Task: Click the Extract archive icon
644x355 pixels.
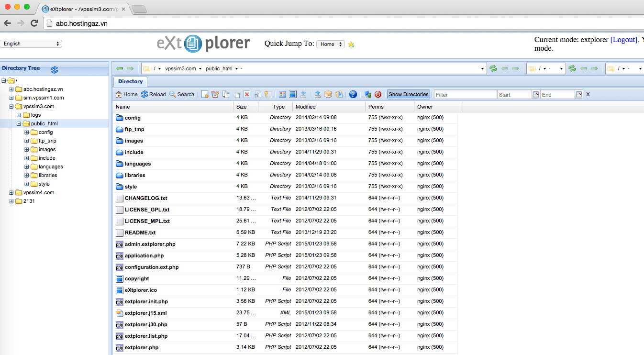Action: pos(339,94)
